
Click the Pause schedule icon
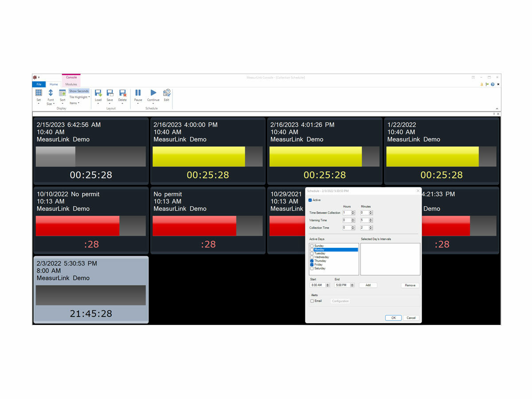click(x=138, y=93)
